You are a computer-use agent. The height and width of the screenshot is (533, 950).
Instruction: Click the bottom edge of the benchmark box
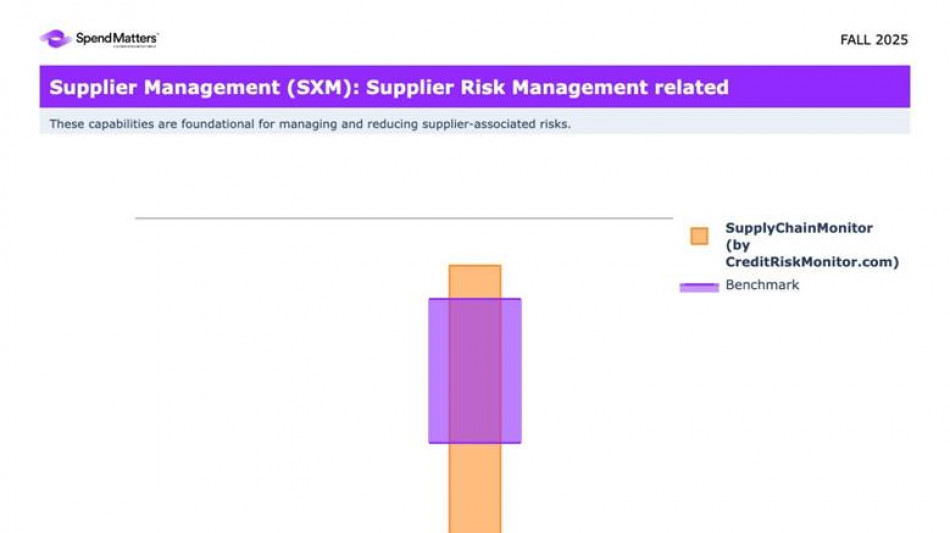pyautogui.click(x=475, y=442)
